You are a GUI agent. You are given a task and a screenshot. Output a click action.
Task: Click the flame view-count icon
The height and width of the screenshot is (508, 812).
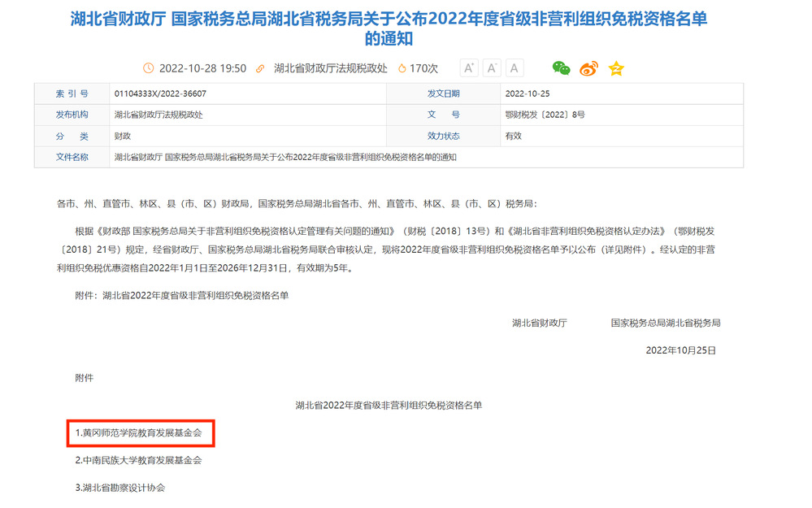(x=402, y=68)
